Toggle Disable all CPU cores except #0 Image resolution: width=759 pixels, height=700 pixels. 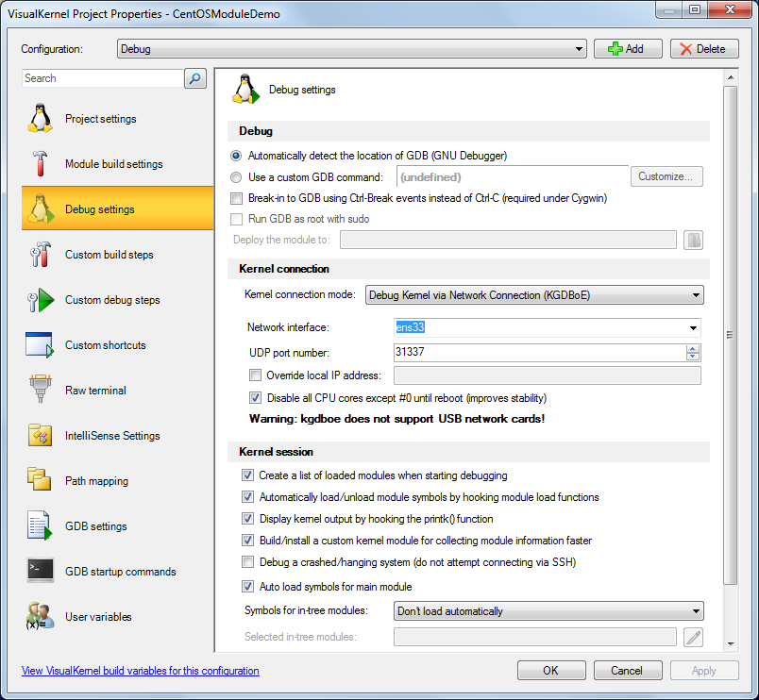point(255,398)
